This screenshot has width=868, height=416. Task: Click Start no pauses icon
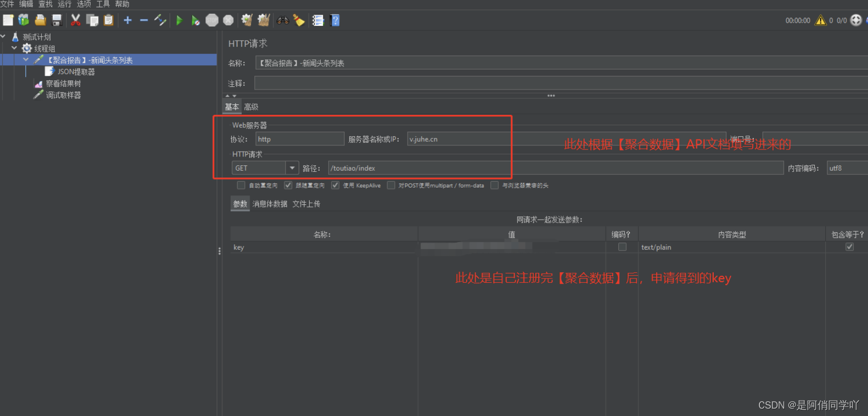[195, 21]
